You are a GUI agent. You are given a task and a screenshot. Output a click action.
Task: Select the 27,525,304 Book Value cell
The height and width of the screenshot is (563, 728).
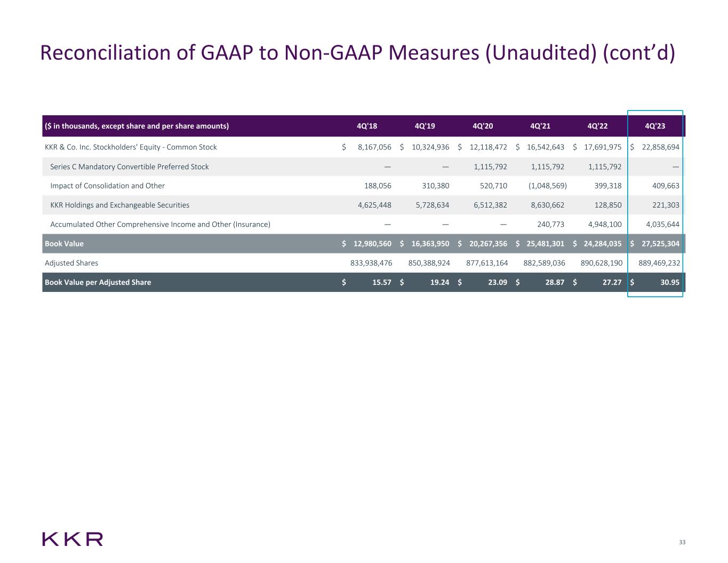[x=659, y=244]
